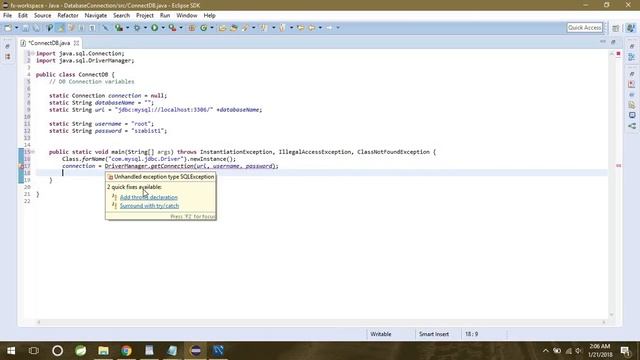The image size is (640, 360).
Task: Minimize the editor area
Action: point(603,42)
